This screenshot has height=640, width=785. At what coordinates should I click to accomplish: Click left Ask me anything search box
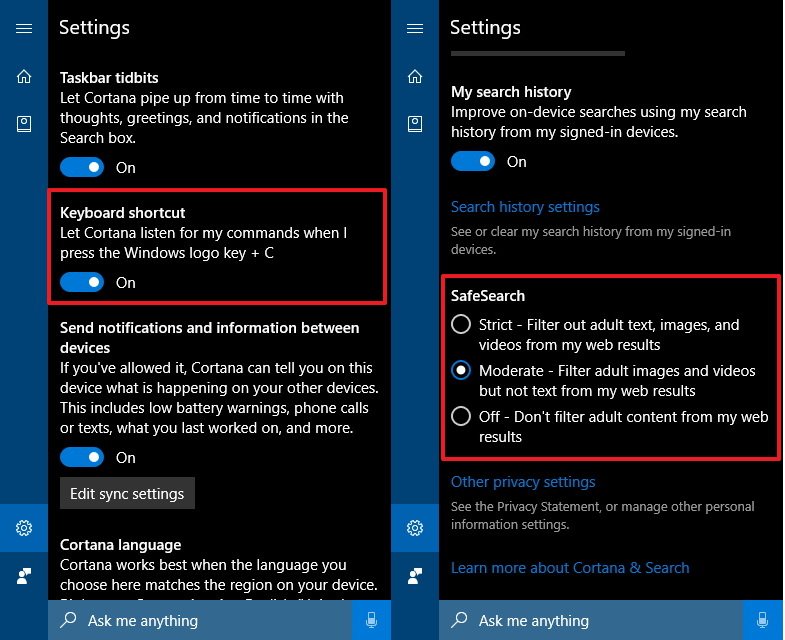click(x=200, y=621)
